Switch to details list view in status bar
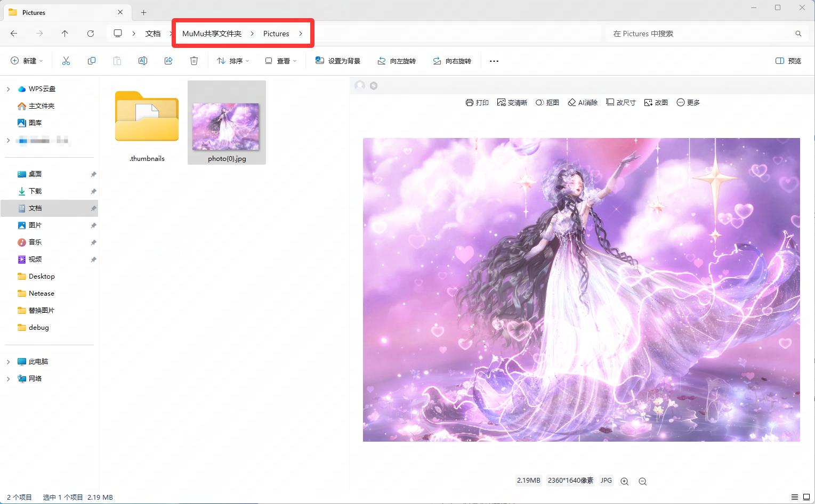 795,497
